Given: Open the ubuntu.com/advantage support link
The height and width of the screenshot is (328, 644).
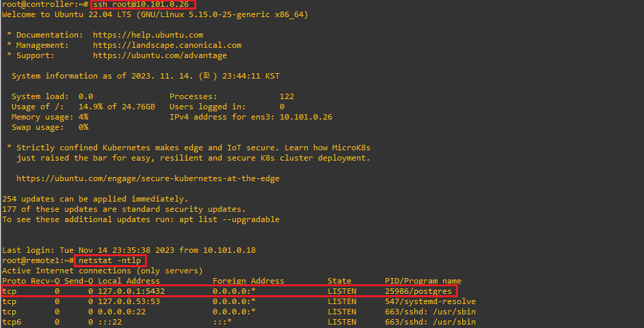Looking at the screenshot, I should [x=160, y=55].
